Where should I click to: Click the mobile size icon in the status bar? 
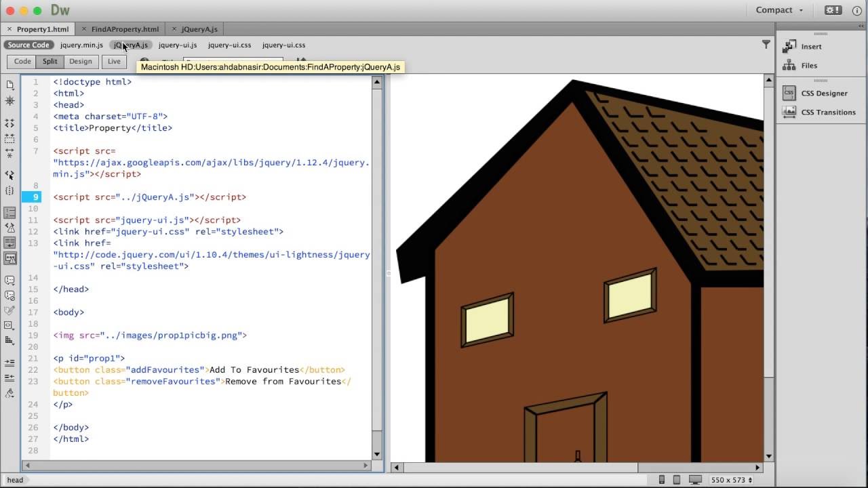pos(662,480)
